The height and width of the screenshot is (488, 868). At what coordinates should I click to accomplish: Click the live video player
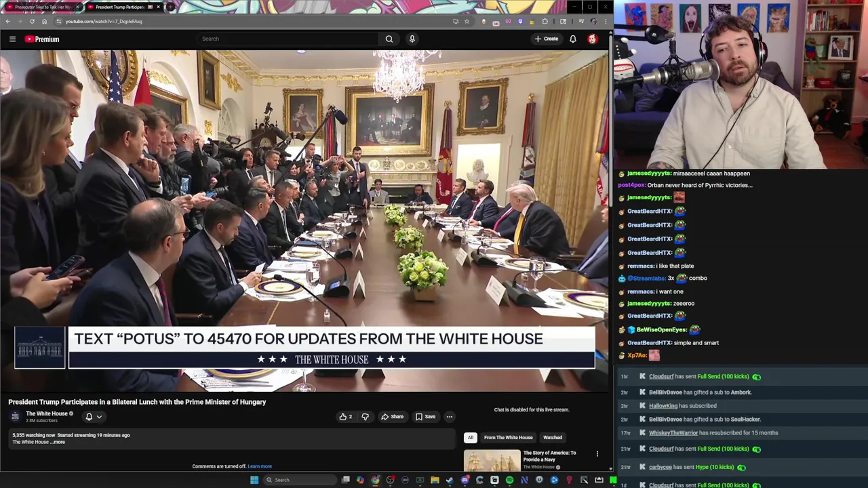click(304, 221)
